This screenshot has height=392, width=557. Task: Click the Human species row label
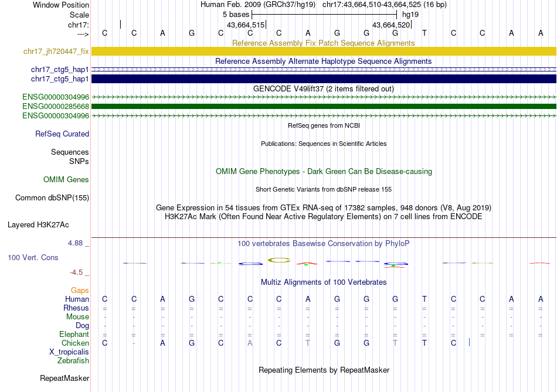[77, 299]
